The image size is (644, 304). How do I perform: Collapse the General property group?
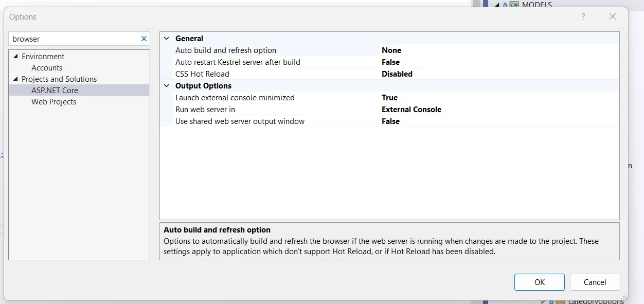167,39
